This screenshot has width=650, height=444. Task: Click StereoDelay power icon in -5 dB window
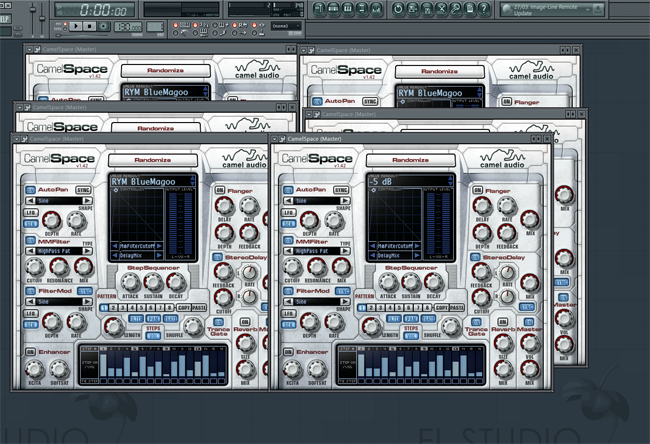pyautogui.click(x=477, y=258)
